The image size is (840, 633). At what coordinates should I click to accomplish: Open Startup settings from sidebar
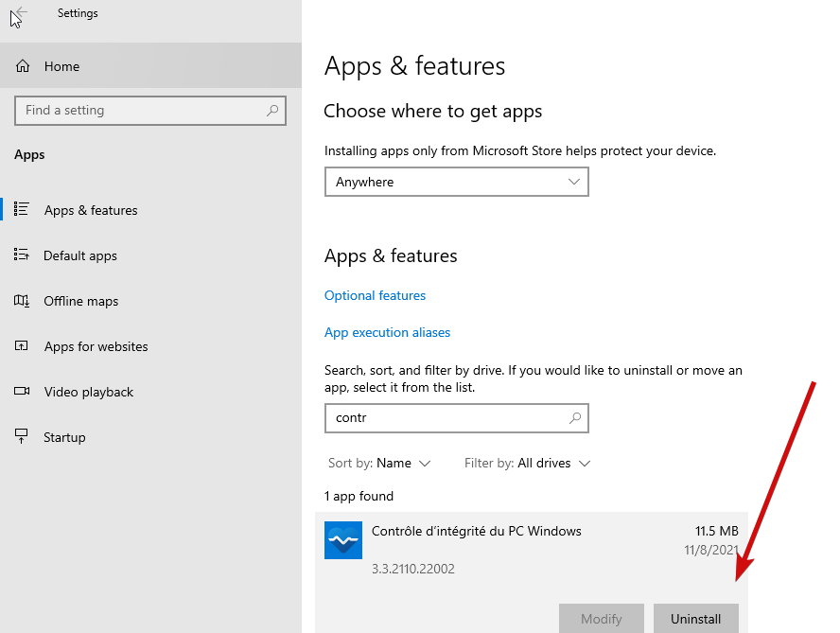tap(21, 437)
